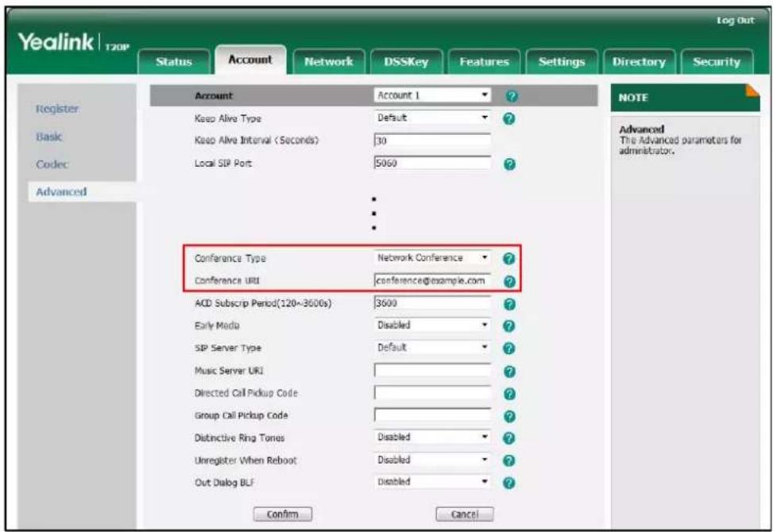Click the Confirm button
Screen dimensions: 773x532
coord(283,515)
